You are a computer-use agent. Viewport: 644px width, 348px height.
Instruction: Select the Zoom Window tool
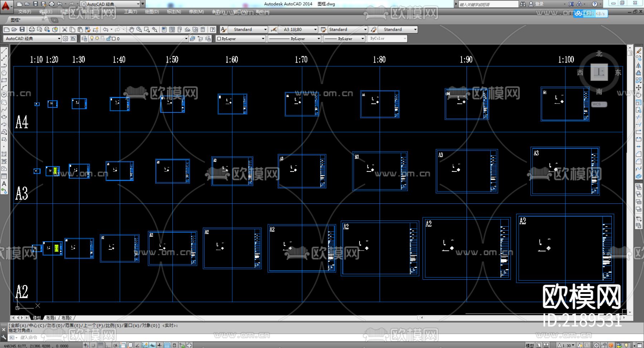[x=147, y=29]
